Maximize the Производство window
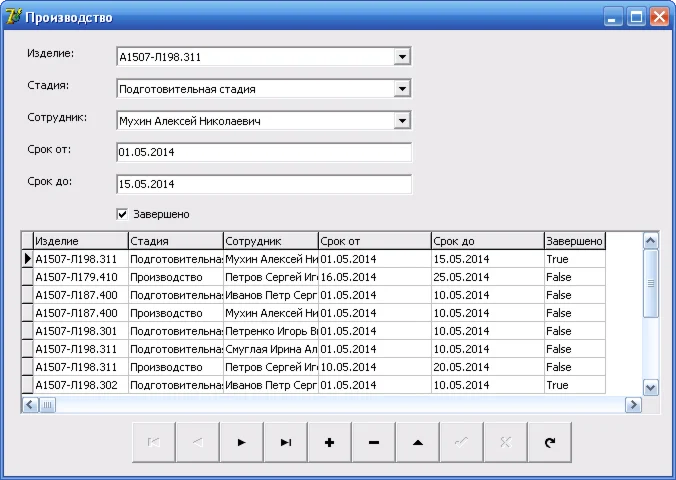The image size is (676, 480). [x=636, y=17]
